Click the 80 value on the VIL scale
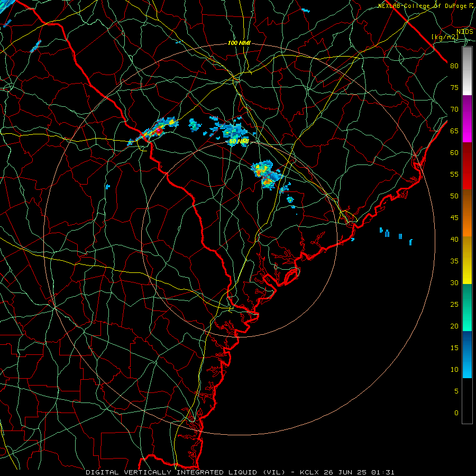Image resolution: width=476 pixels, height=476 pixels. click(x=454, y=66)
